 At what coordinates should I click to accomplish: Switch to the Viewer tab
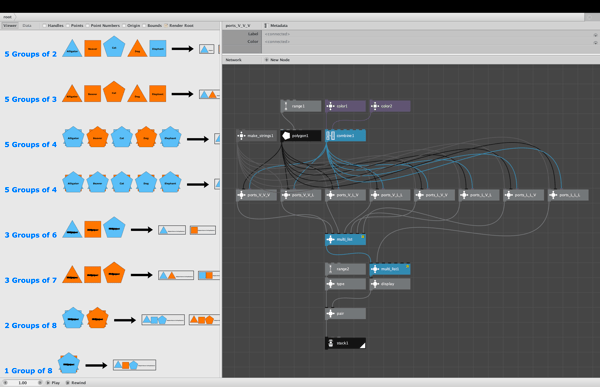[x=10, y=26]
